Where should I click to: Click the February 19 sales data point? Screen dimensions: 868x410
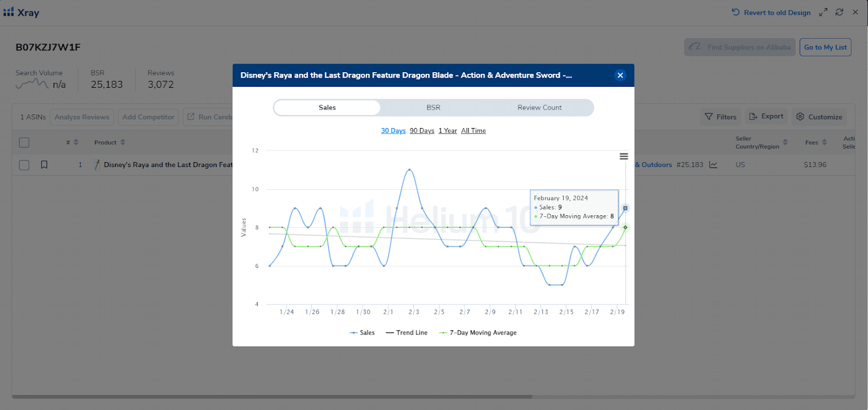tap(626, 208)
